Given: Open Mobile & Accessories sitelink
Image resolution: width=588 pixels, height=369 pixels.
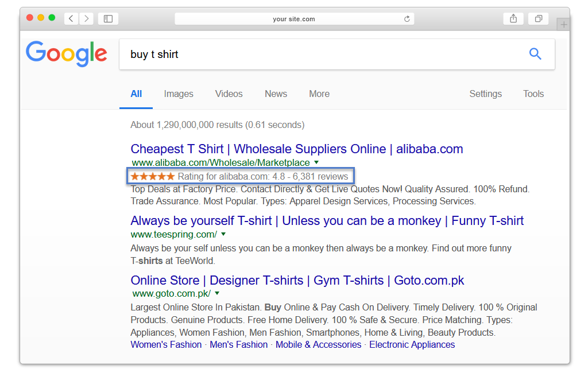Looking at the screenshot, I should tap(318, 345).
